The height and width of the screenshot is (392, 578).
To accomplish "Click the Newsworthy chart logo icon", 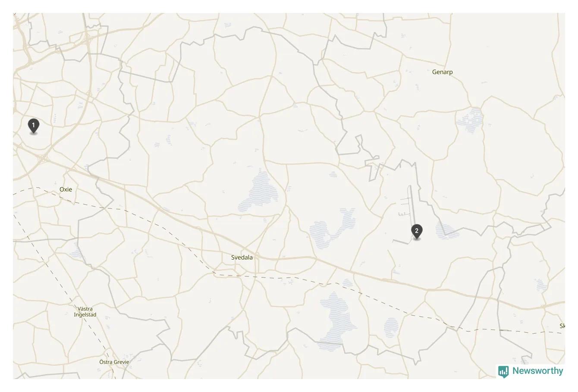I will [x=503, y=372].
